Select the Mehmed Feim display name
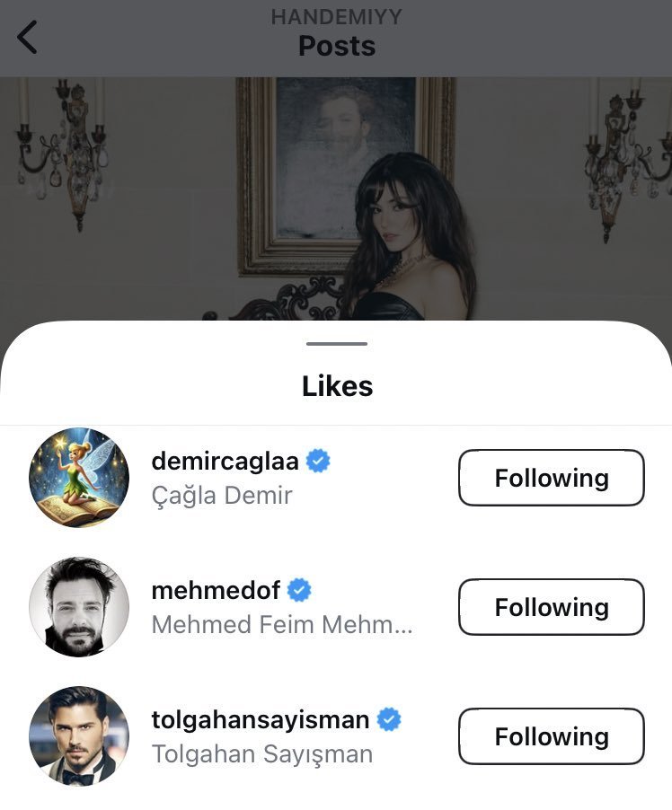 281,624
